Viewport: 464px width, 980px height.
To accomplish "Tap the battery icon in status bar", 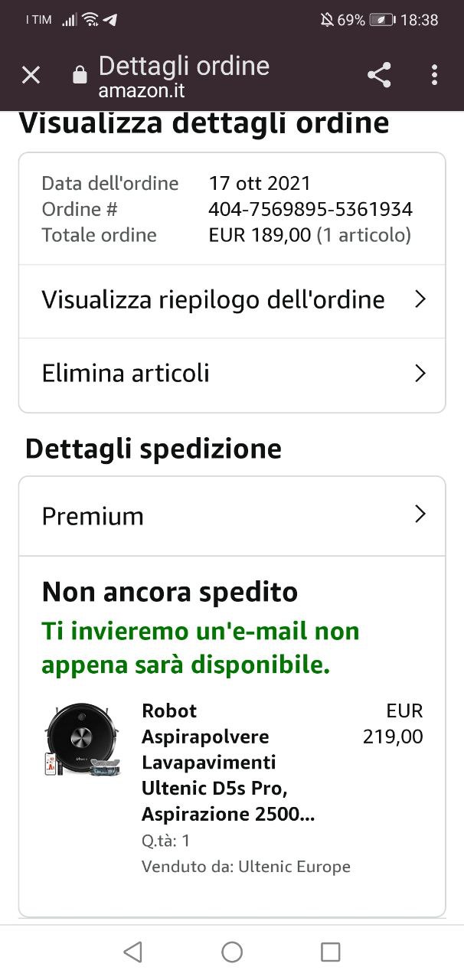I will 383,20.
